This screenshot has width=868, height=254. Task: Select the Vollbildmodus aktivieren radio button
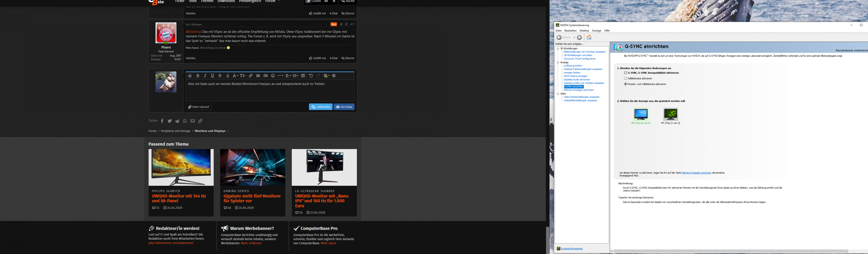(625, 79)
